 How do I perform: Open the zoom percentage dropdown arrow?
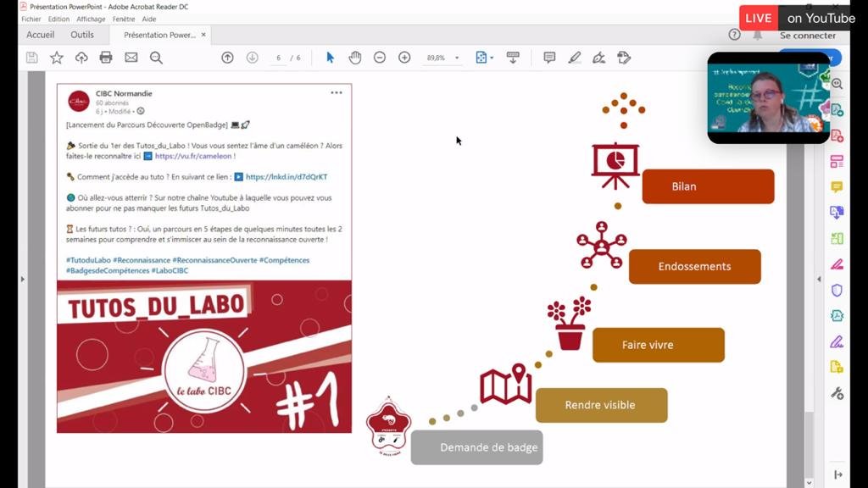coord(457,58)
